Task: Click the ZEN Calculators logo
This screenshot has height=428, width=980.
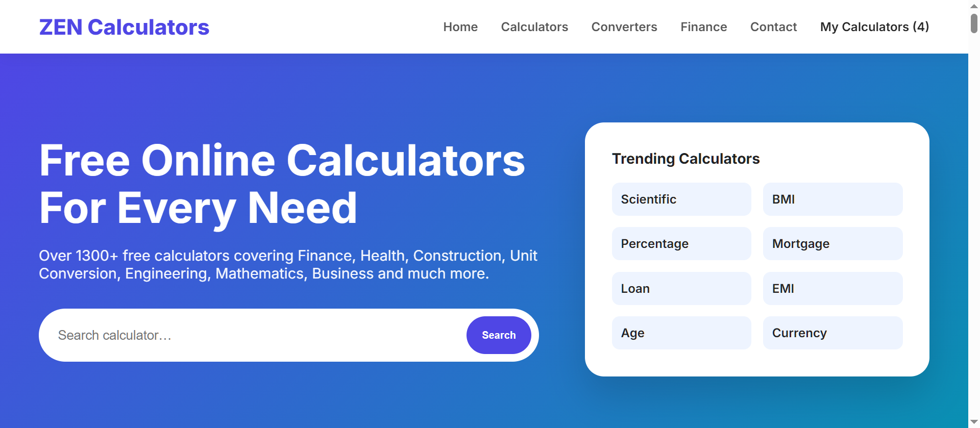Action: pyautogui.click(x=124, y=27)
